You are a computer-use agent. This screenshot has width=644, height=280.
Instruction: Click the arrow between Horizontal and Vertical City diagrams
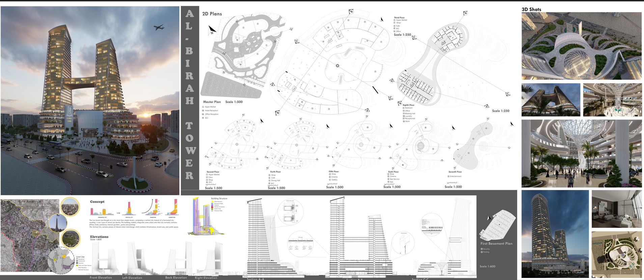(x=118, y=213)
